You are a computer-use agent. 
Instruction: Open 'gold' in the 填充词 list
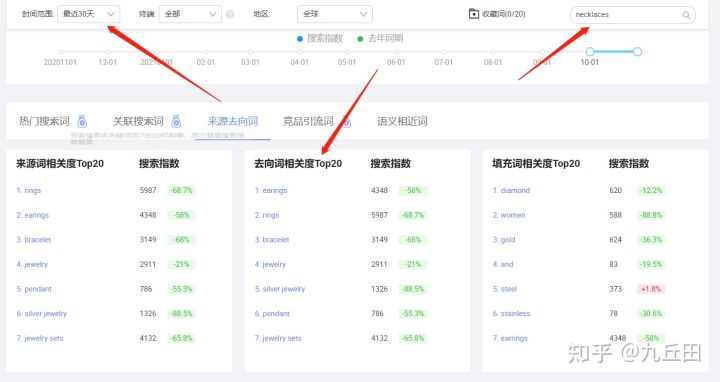[504, 240]
